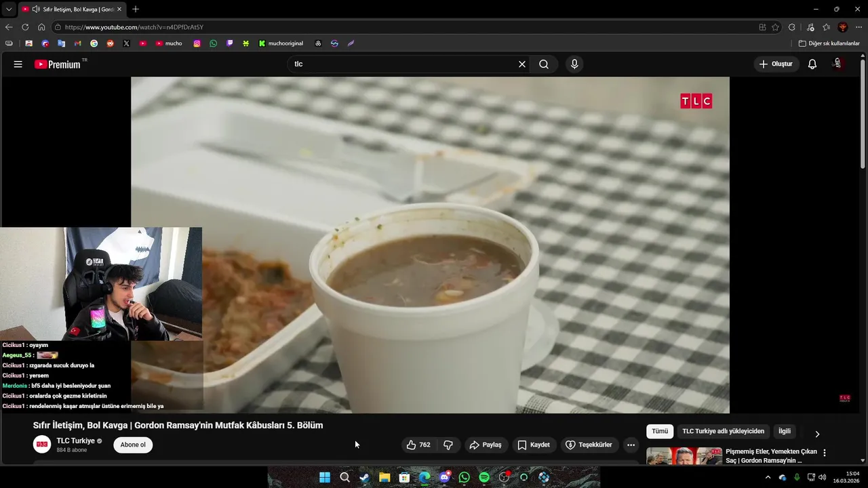This screenshot has width=868, height=488.
Task: Open the WhatsApp bookmark icon
Action: pyautogui.click(x=214, y=43)
